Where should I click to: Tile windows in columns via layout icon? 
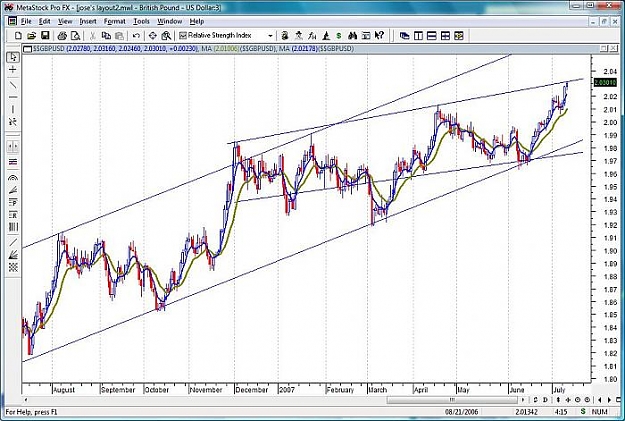click(x=418, y=36)
